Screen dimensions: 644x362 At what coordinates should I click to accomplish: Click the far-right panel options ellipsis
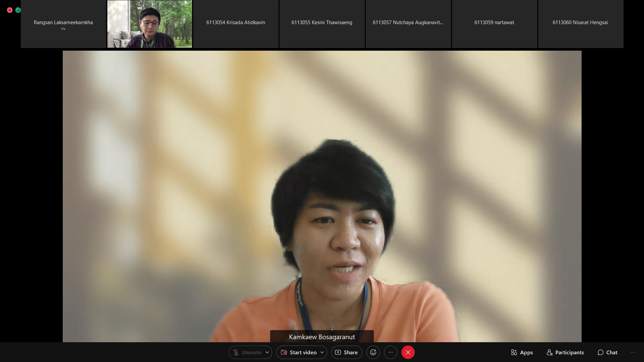633,352
